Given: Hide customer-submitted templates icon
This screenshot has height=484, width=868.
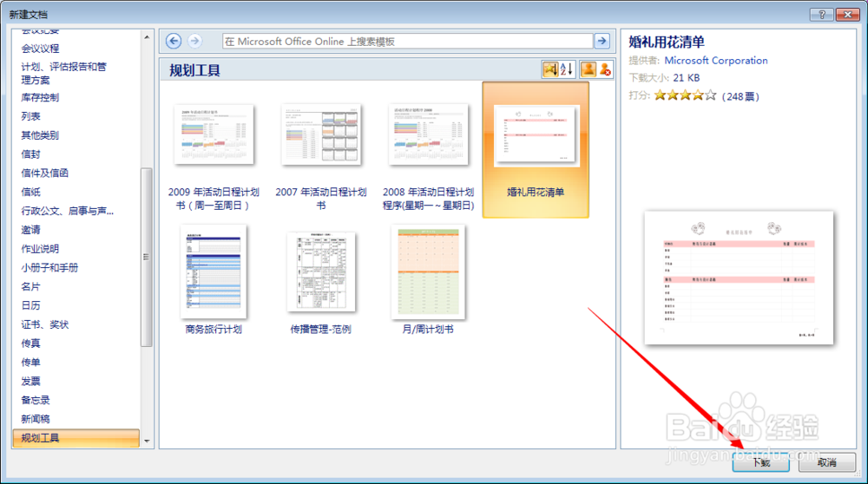Looking at the screenshot, I should [605, 69].
